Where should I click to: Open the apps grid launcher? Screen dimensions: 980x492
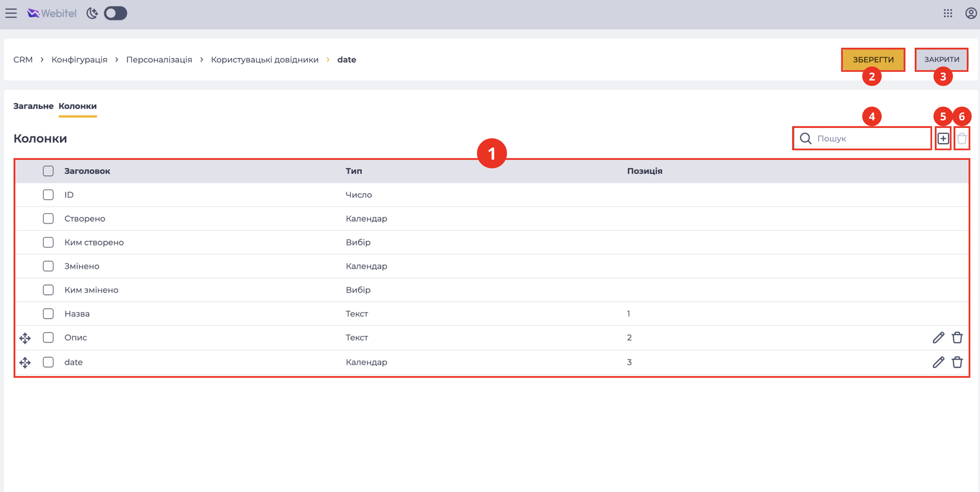click(948, 13)
